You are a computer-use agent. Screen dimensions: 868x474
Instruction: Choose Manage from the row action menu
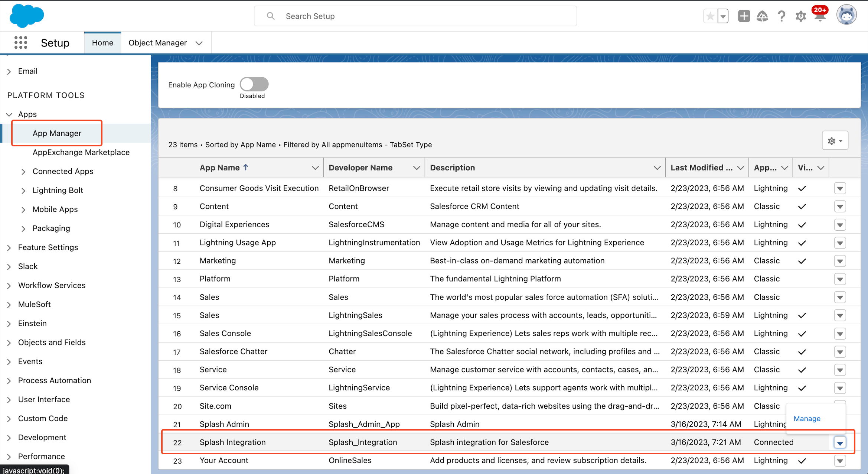click(807, 419)
